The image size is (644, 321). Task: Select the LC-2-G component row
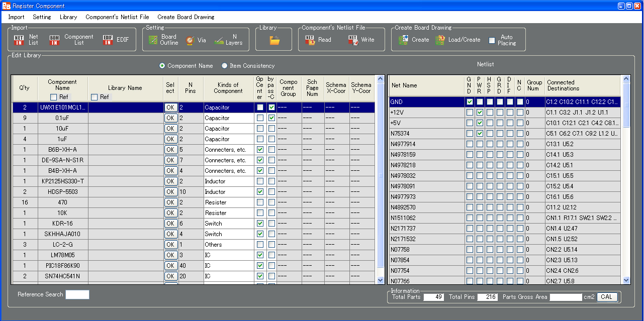194,245
